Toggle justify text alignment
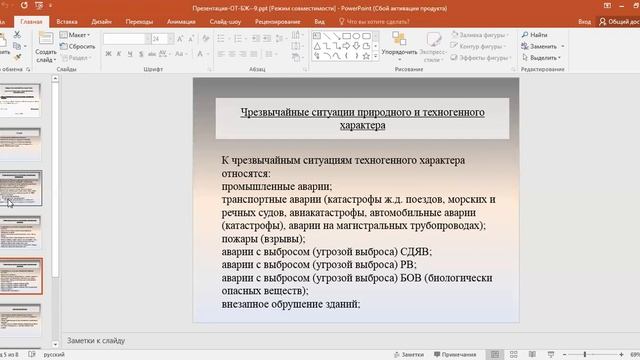 [x=254, y=54]
